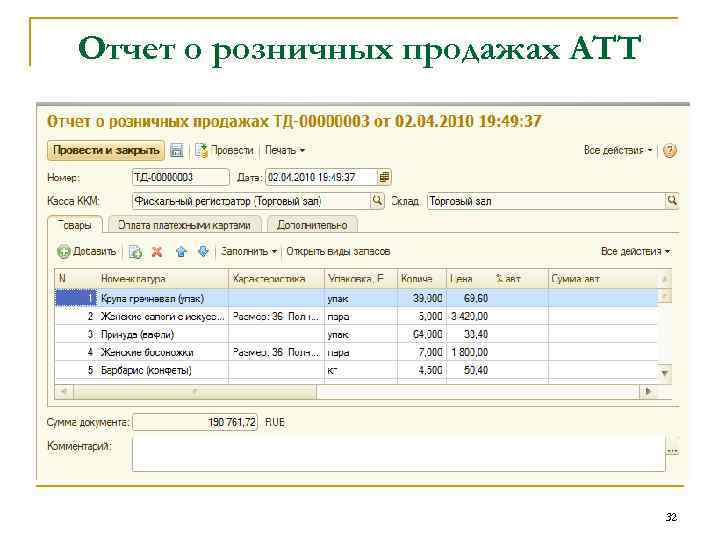Click the horizontal scrollbar right arrow

coord(648,391)
